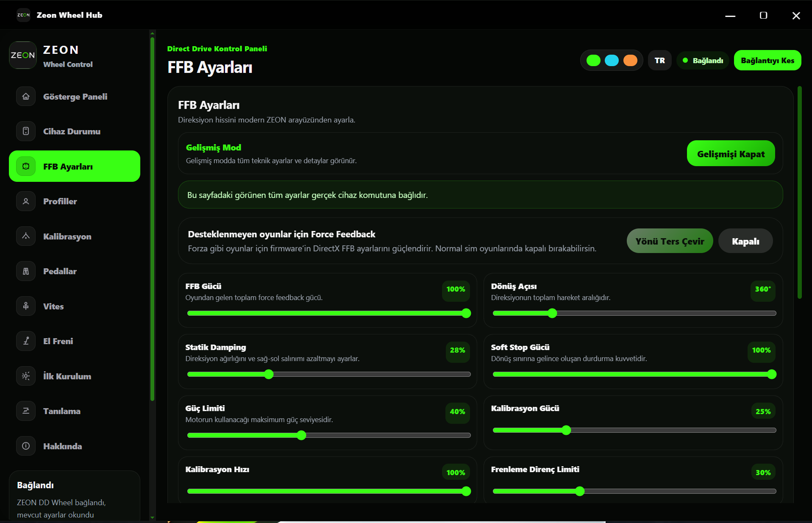Navigate to Pedallar settings

tap(75, 271)
